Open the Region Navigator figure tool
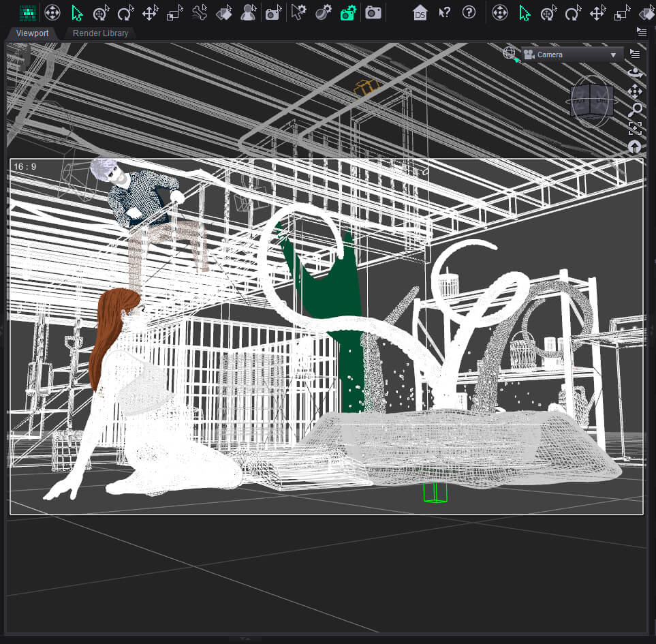Image resolution: width=656 pixels, height=644 pixels. tap(249, 14)
